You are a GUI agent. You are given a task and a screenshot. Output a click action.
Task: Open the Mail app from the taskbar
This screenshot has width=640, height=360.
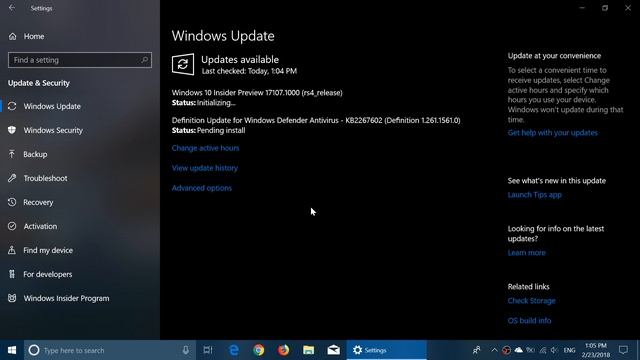coord(333,350)
